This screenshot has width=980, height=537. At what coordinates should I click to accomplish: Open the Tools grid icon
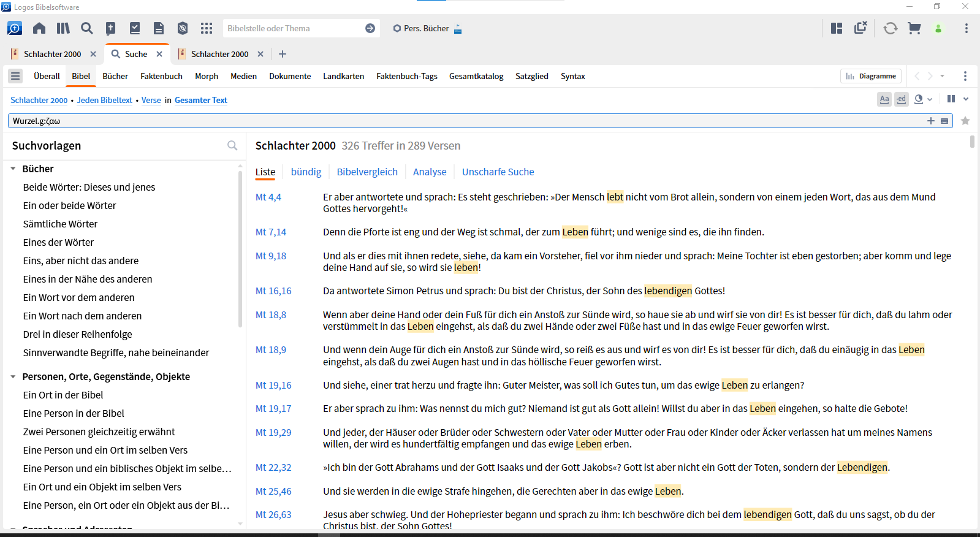click(207, 28)
